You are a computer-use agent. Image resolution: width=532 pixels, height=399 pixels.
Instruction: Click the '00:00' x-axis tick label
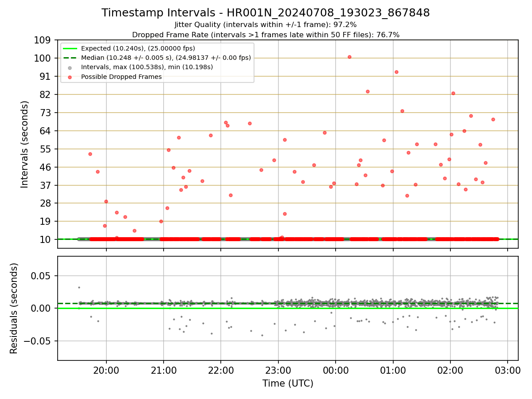(x=336, y=370)
